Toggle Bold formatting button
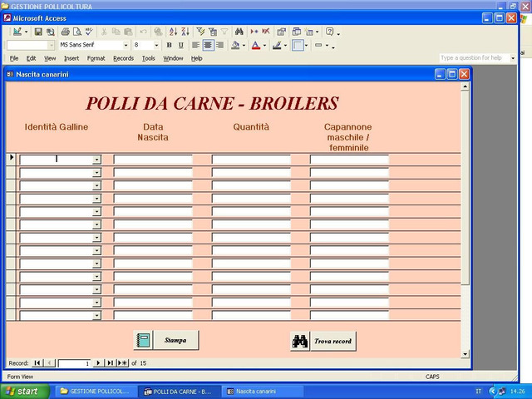Screen dimensions: 532x399 [169, 45]
